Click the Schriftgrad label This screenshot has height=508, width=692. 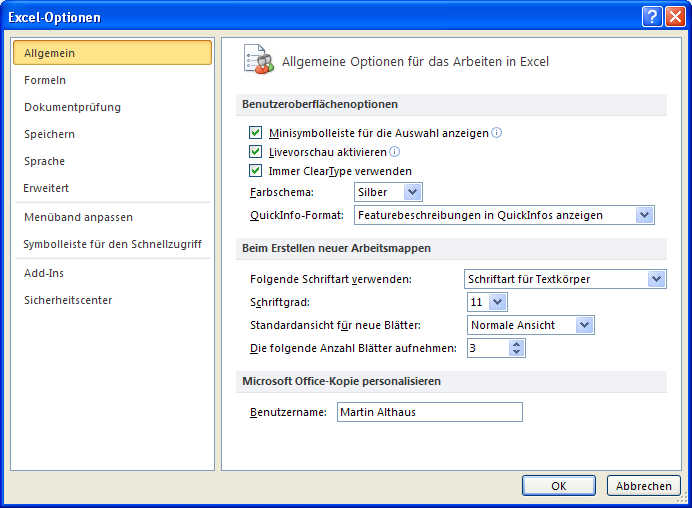pyautogui.click(x=280, y=302)
